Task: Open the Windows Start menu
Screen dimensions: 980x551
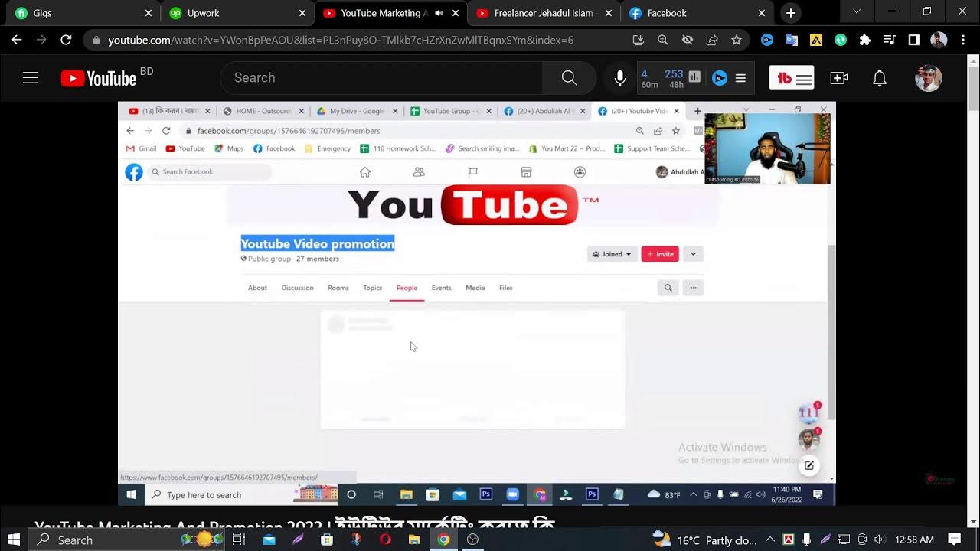Action: tap(13, 540)
